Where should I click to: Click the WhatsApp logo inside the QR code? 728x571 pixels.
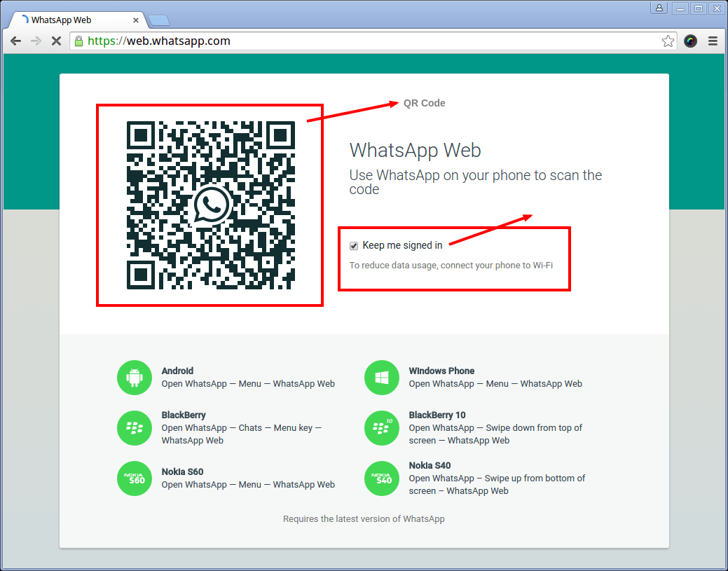(x=212, y=205)
